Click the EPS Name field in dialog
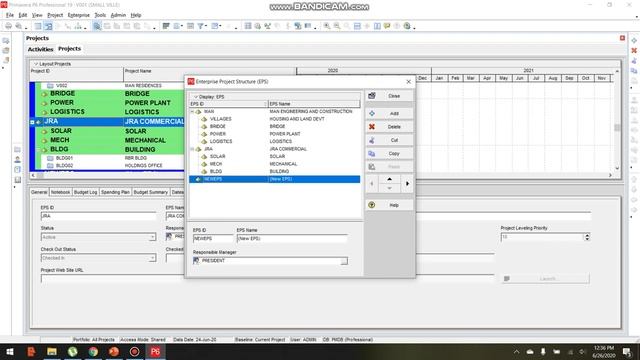The width and height of the screenshot is (640, 360). (x=292, y=238)
